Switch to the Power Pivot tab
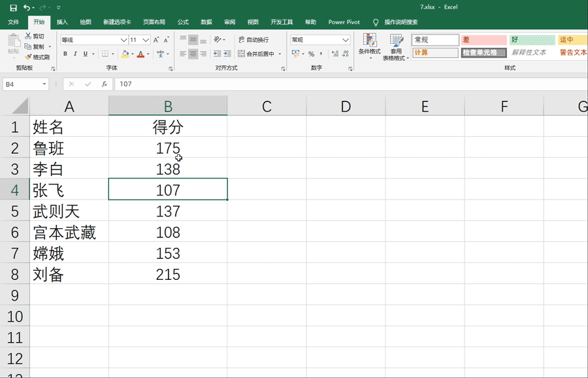Image resolution: width=588 pixels, height=378 pixels. pyautogui.click(x=344, y=22)
